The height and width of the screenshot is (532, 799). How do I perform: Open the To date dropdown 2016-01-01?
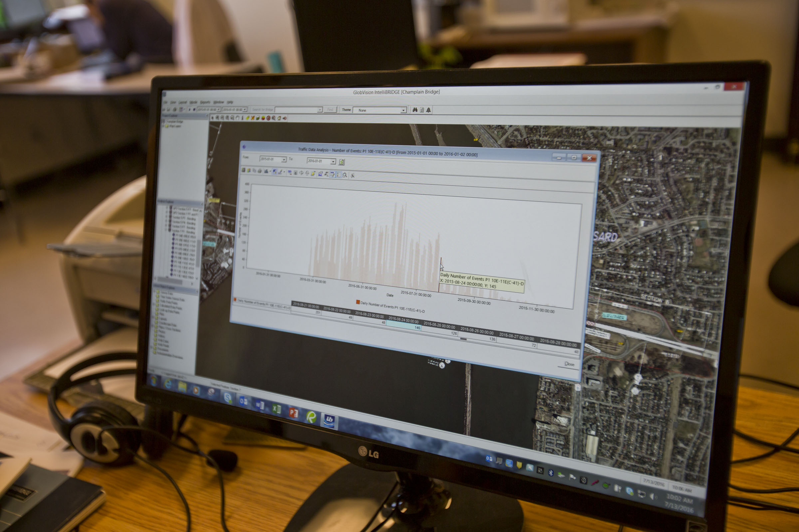333,162
